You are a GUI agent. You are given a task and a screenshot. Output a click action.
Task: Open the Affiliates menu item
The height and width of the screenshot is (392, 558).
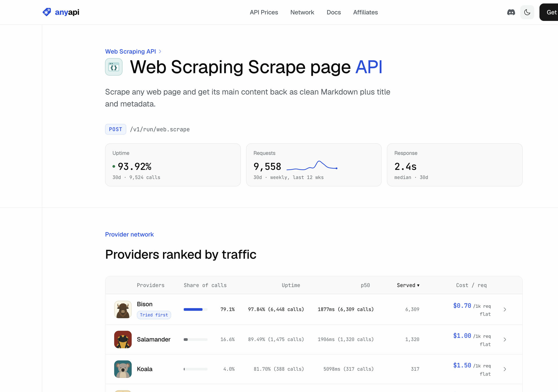[x=365, y=12]
